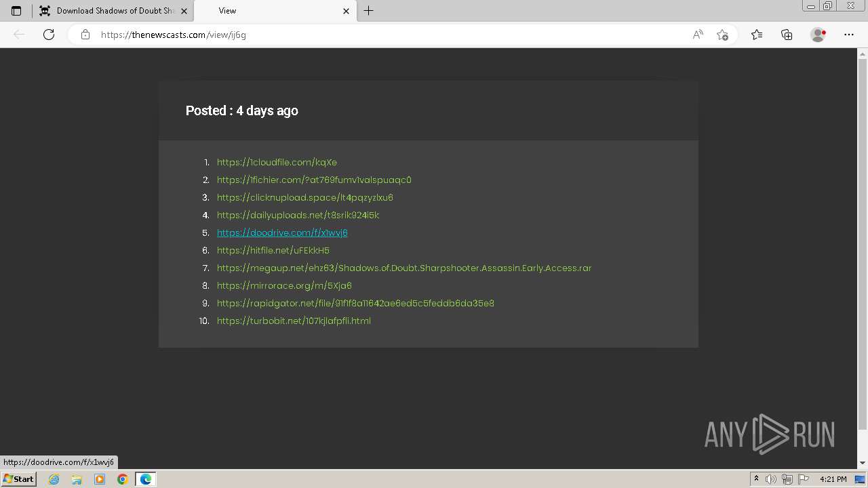
Task: Add page to favorites star icon
Action: [722, 35]
